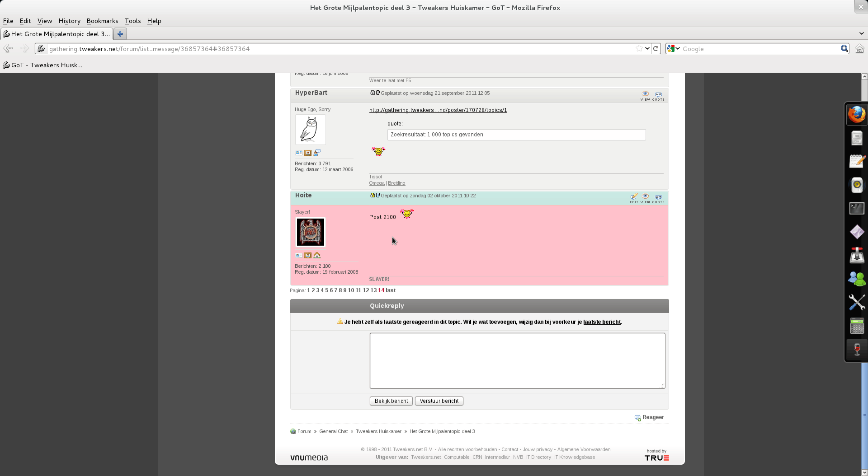Click Hoite's Slayer avatar thumbnail
868x476 pixels.
(311, 232)
